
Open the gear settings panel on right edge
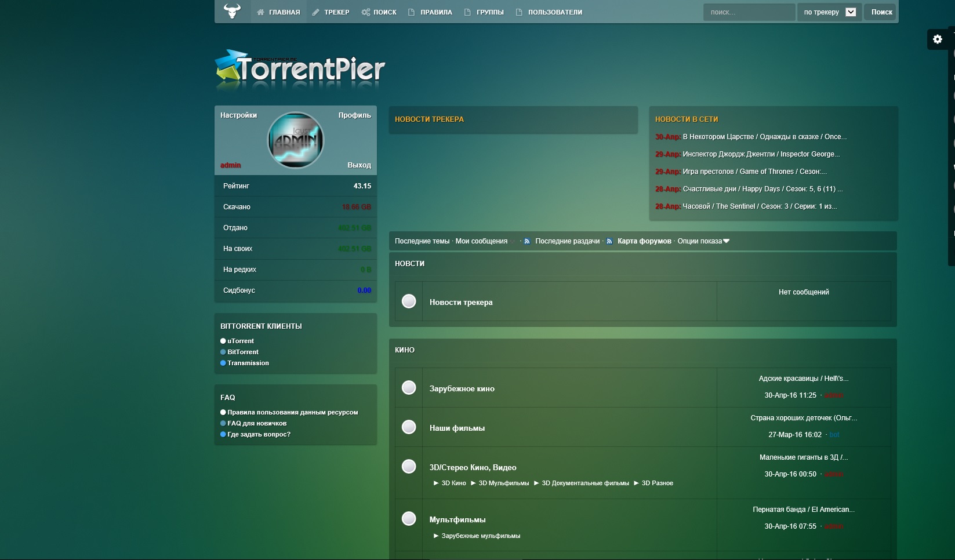pyautogui.click(x=937, y=39)
